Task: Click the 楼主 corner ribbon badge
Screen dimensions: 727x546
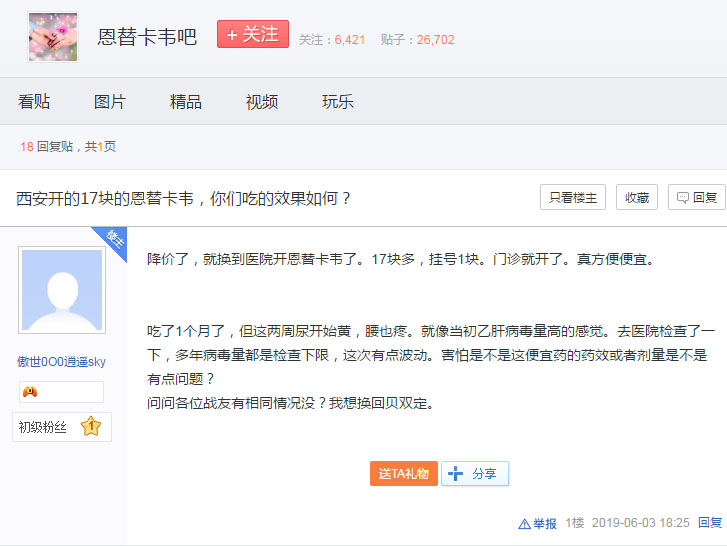Action: tap(114, 239)
